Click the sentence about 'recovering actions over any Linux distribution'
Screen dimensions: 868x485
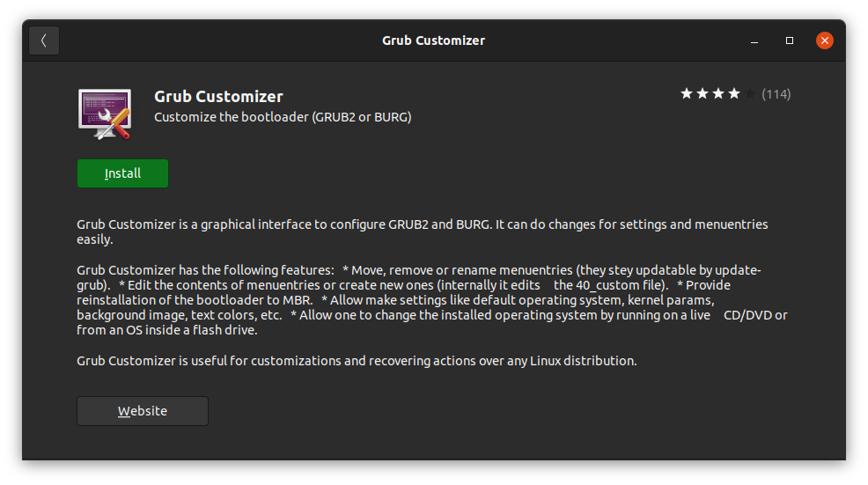click(357, 360)
